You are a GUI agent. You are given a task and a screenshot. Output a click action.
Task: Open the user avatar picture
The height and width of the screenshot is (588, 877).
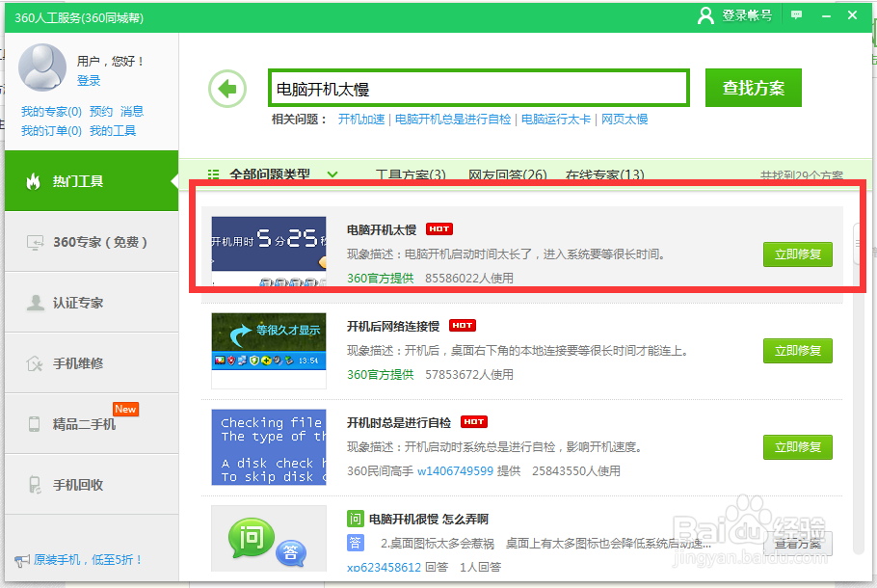[42, 67]
